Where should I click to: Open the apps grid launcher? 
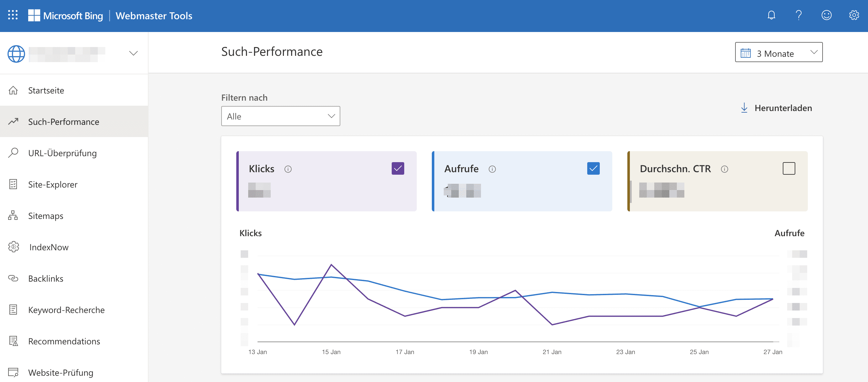coord(13,15)
